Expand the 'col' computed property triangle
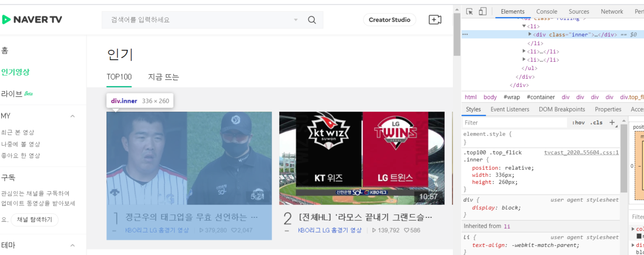This screenshot has height=255, width=644. tap(633, 229)
